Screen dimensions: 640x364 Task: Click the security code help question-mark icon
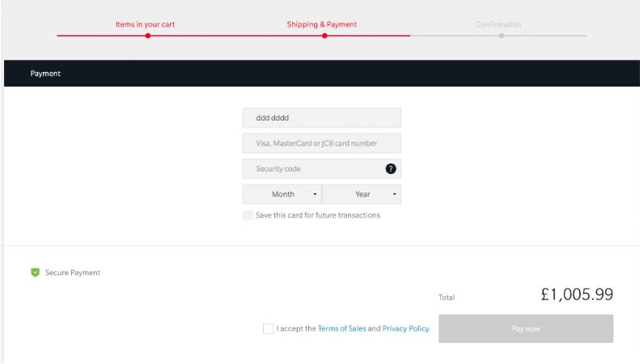click(391, 168)
